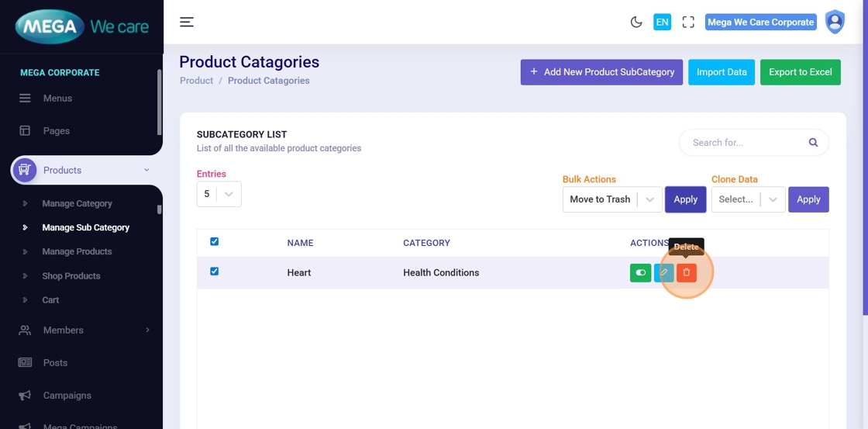Open the user profile avatar
868x429 pixels.
(x=835, y=22)
